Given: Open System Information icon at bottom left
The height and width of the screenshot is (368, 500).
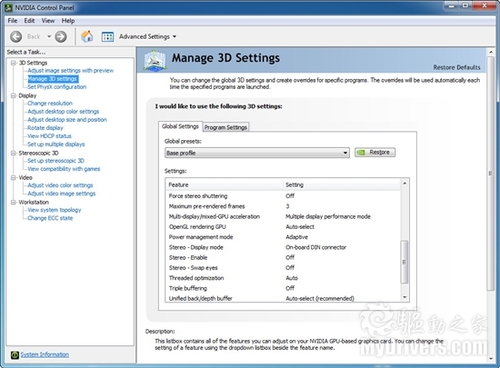Looking at the screenshot, I should 14,355.
